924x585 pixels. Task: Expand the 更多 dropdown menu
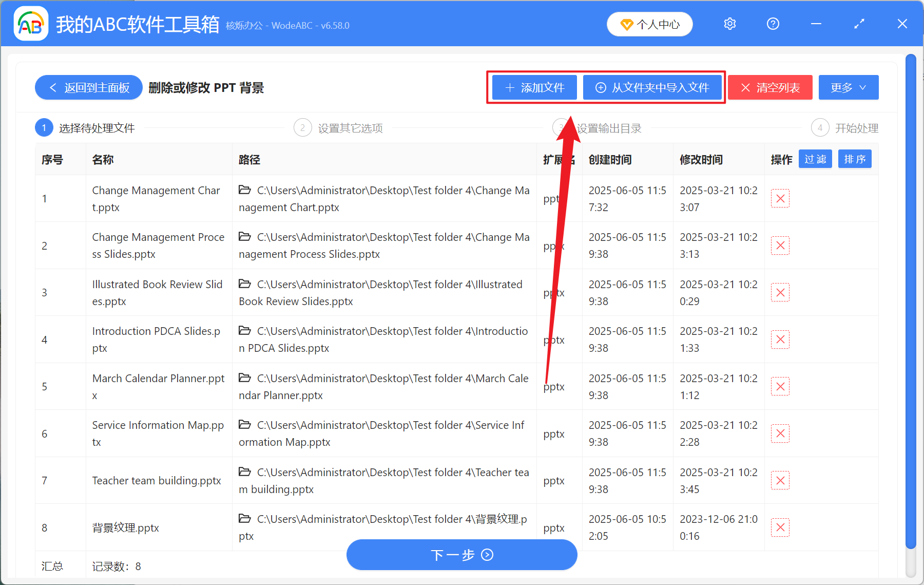pos(848,87)
